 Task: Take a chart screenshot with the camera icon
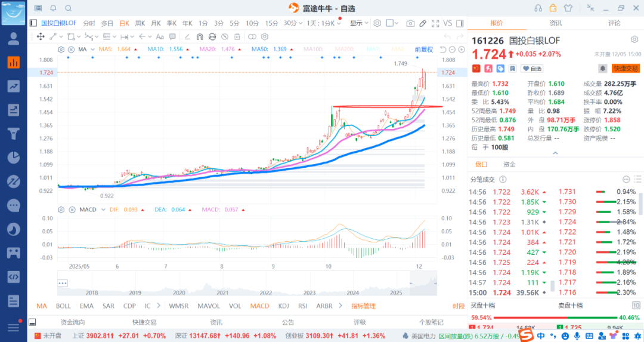pyautogui.click(x=410, y=23)
